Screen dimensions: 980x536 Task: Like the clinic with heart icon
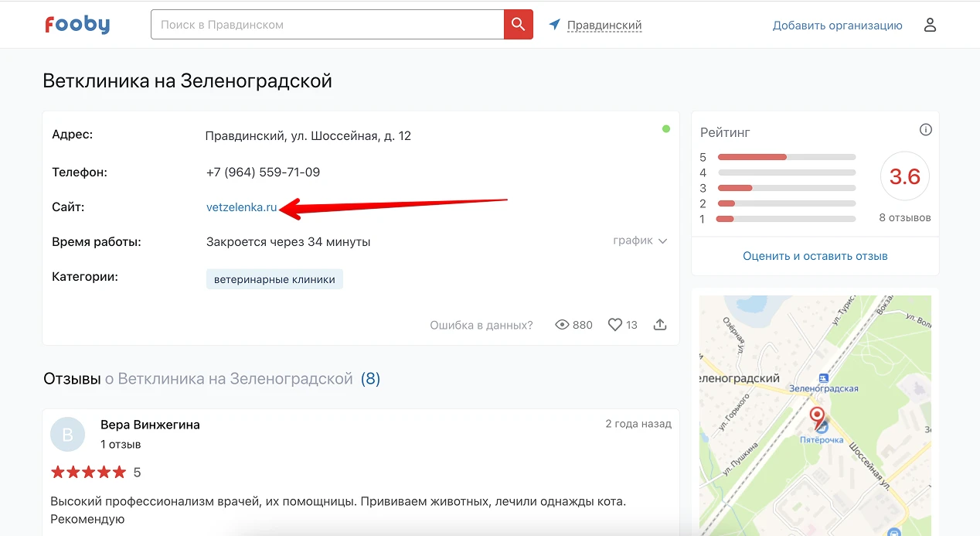[x=615, y=325]
